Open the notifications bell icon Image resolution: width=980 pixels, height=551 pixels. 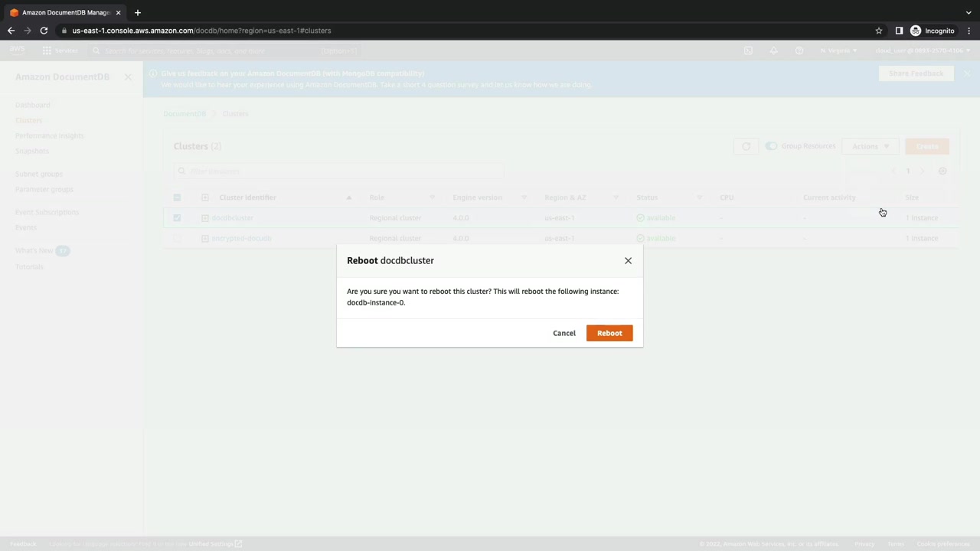[774, 51]
